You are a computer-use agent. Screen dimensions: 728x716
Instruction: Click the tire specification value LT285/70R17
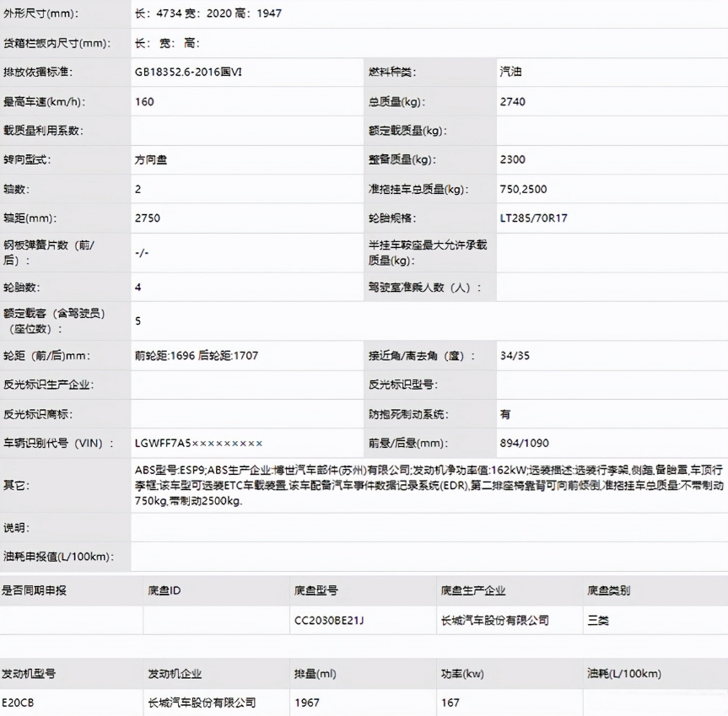click(x=533, y=218)
